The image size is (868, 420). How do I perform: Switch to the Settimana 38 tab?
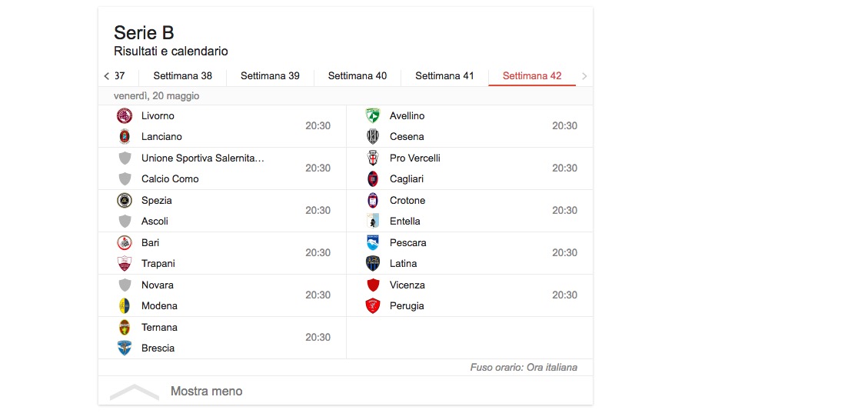pos(183,76)
